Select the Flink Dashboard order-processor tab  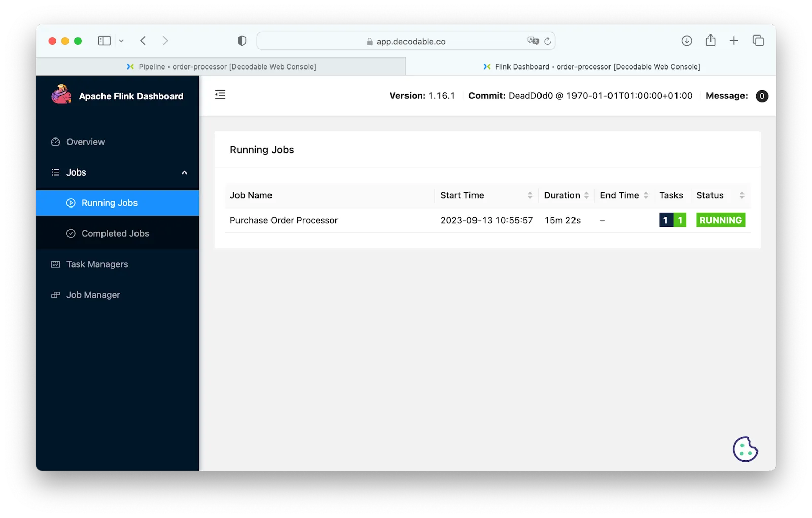[x=591, y=66]
